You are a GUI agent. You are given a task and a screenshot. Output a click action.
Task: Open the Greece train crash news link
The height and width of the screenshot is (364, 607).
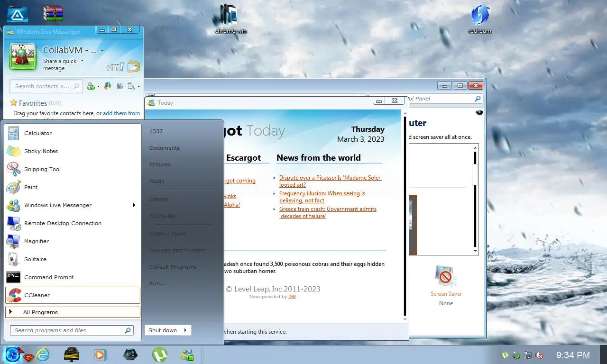328,212
